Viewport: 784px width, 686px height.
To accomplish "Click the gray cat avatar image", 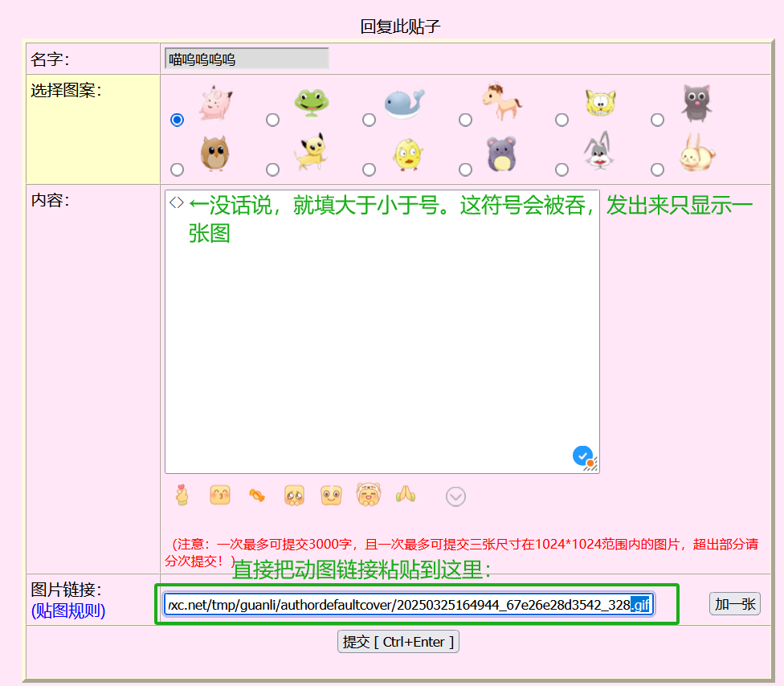I will tap(696, 103).
